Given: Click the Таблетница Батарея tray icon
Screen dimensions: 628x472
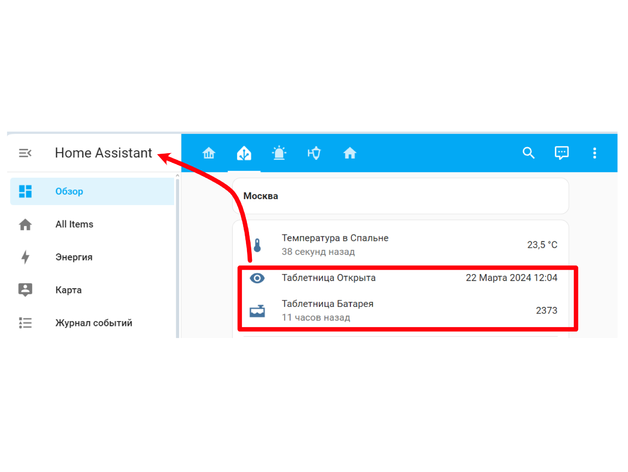Looking at the screenshot, I should [x=257, y=311].
